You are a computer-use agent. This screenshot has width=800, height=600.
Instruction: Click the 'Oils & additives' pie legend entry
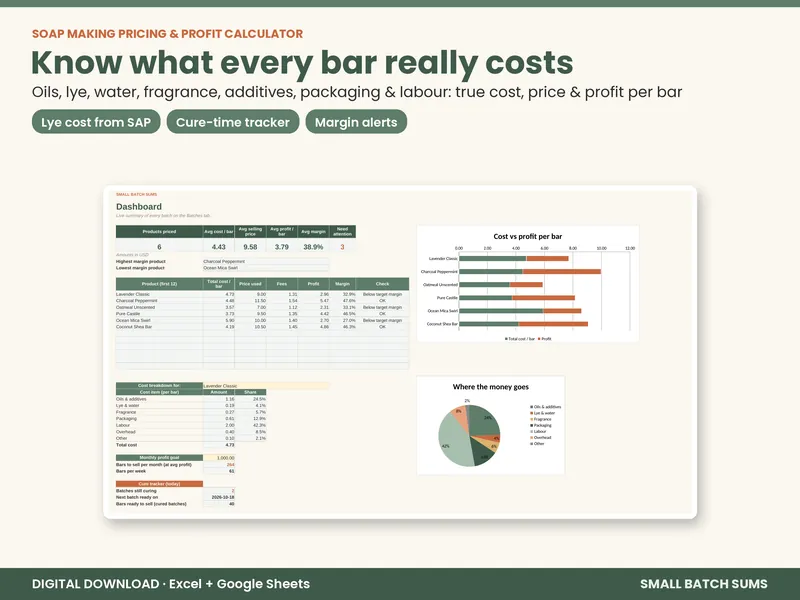546,407
